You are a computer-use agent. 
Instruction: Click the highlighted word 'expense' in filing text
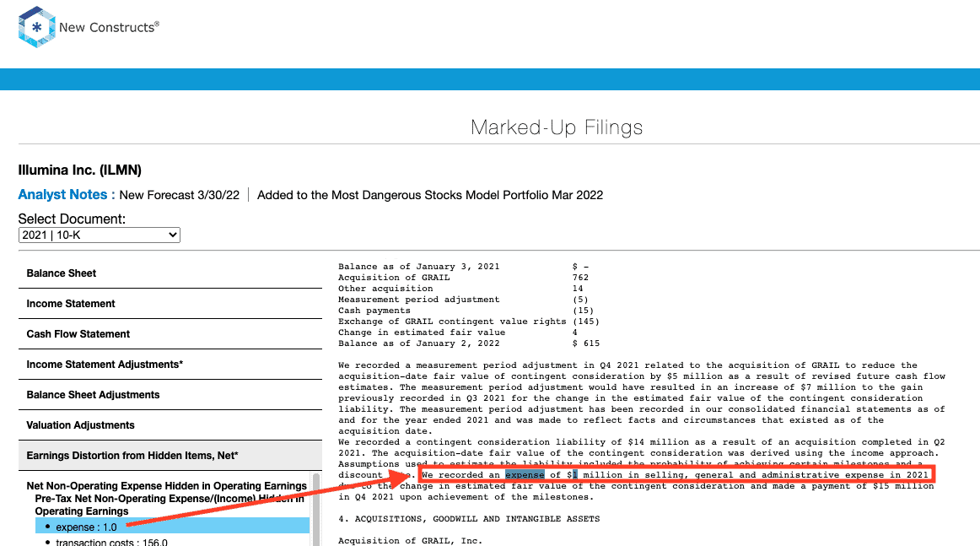(x=525, y=475)
